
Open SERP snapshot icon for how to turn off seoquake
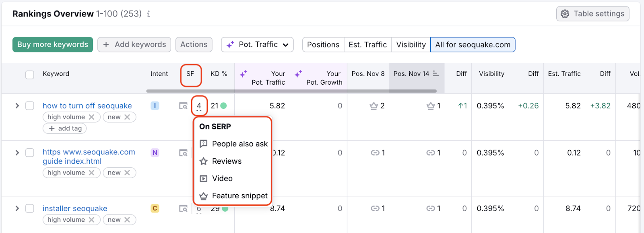point(183,106)
